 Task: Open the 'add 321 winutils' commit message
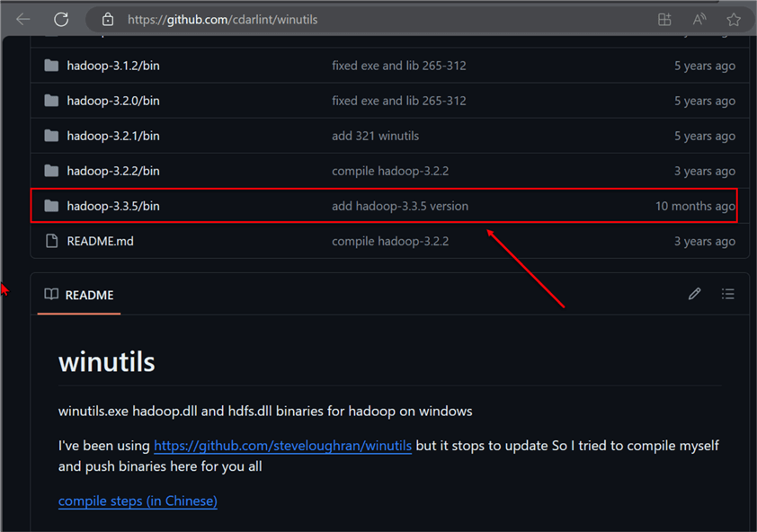tap(375, 136)
